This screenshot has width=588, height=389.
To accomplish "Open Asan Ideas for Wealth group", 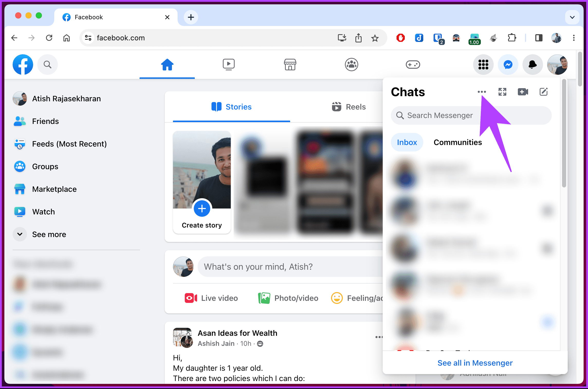I will click(237, 333).
